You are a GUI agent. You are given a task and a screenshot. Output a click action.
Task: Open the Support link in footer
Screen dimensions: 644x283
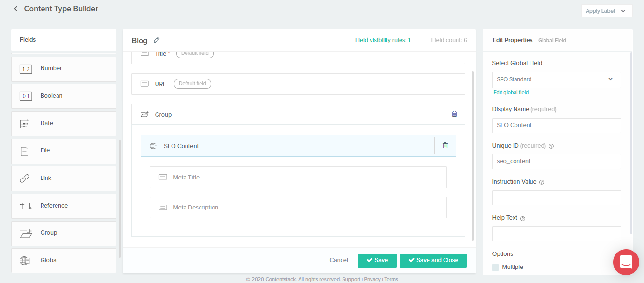tap(351, 279)
